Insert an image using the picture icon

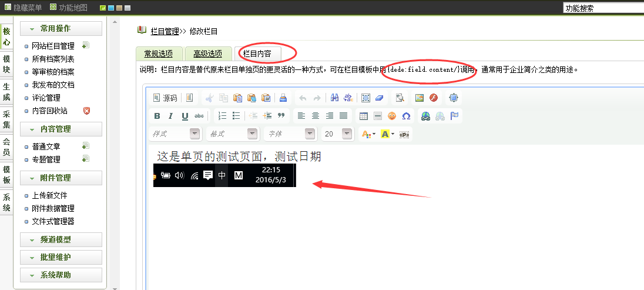420,98
